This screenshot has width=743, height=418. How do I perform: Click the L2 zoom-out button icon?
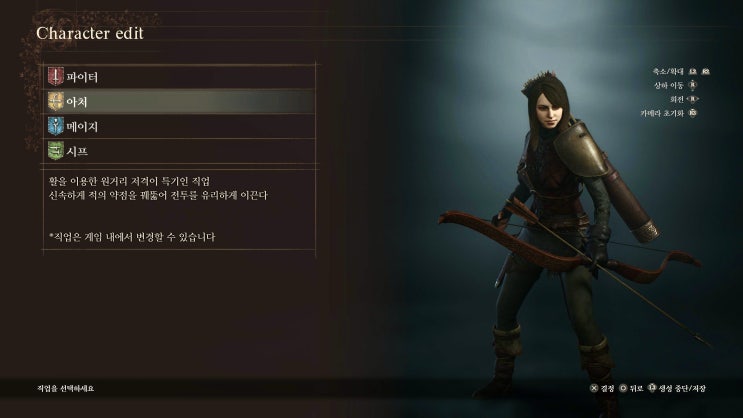pos(693,72)
